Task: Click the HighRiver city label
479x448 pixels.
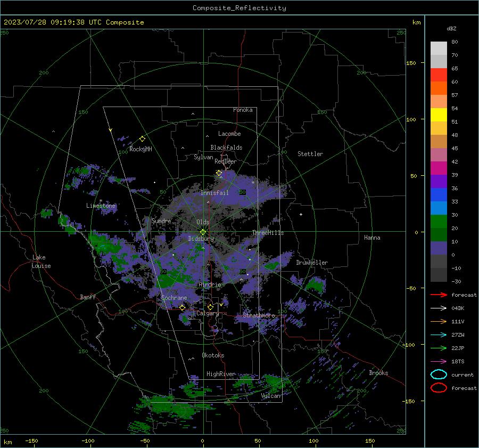Action: click(221, 374)
